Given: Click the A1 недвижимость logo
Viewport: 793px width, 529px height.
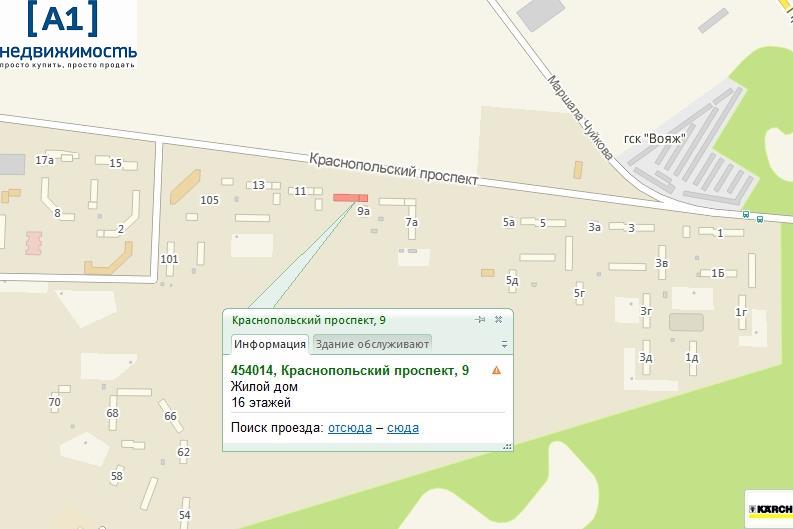Looking at the screenshot, I should (68, 34).
